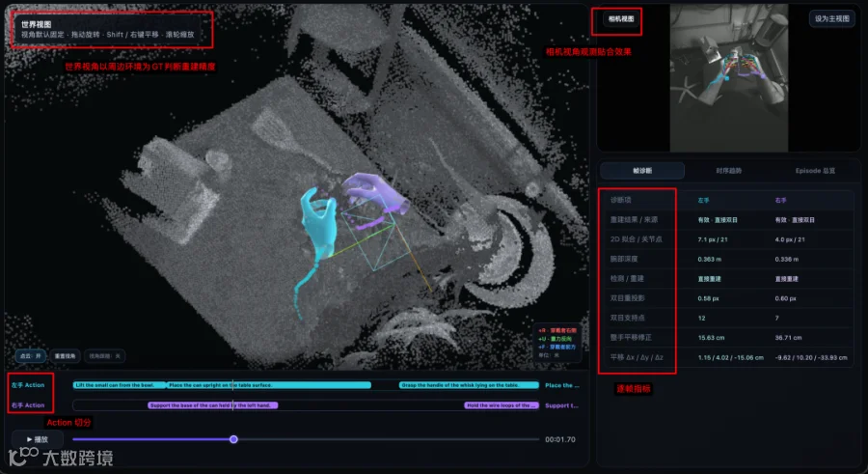Click the camera view image with hand overlay
This screenshot has height=474, width=868.
click(x=728, y=77)
